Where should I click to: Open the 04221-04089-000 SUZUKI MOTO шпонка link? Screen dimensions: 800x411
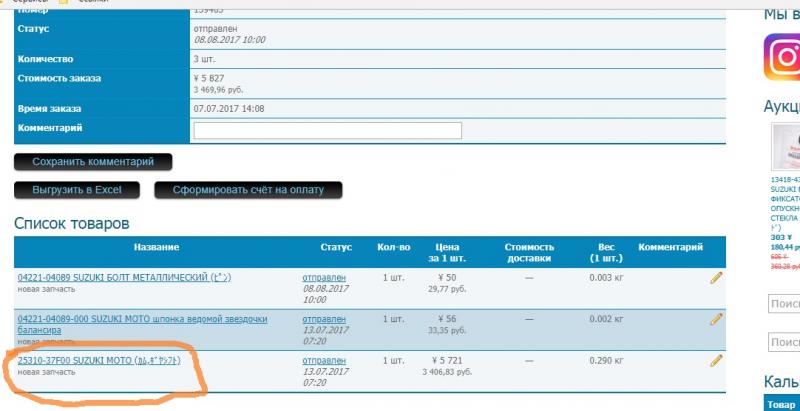click(142, 325)
